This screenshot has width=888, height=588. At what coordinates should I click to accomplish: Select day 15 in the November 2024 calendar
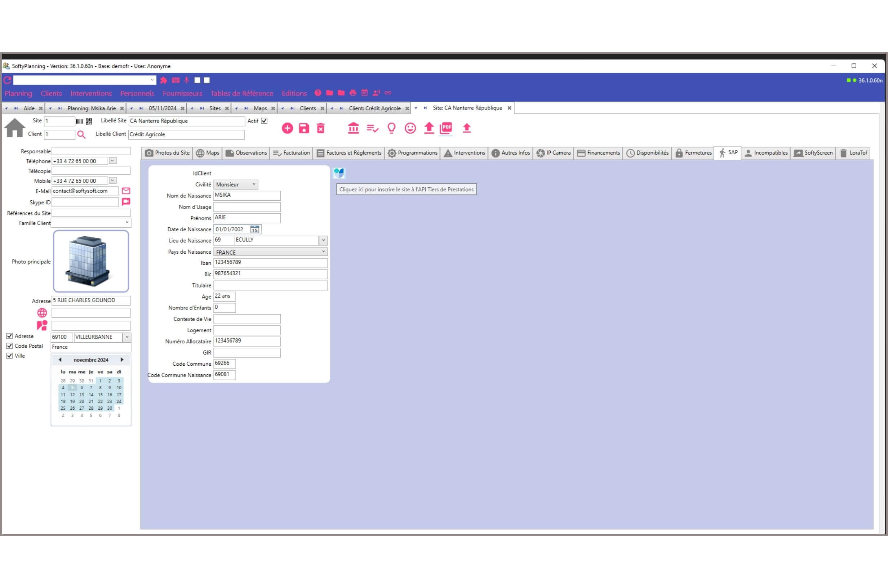click(x=100, y=395)
